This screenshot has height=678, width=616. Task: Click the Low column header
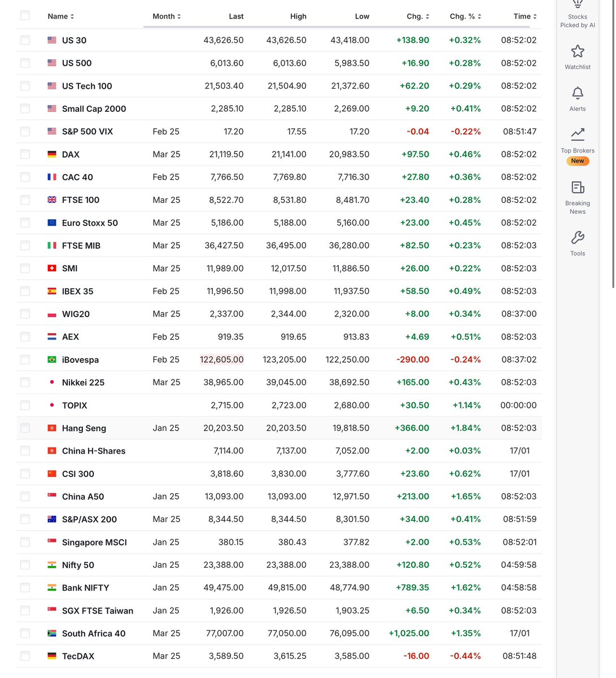tap(362, 16)
